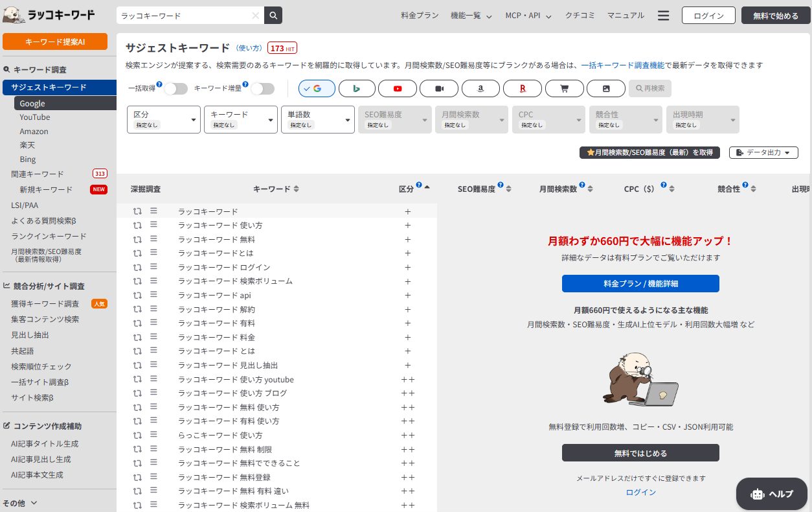Screen dimensions: 812x512
Task: Open the 区分 filter dropdown
Action: 164,120
